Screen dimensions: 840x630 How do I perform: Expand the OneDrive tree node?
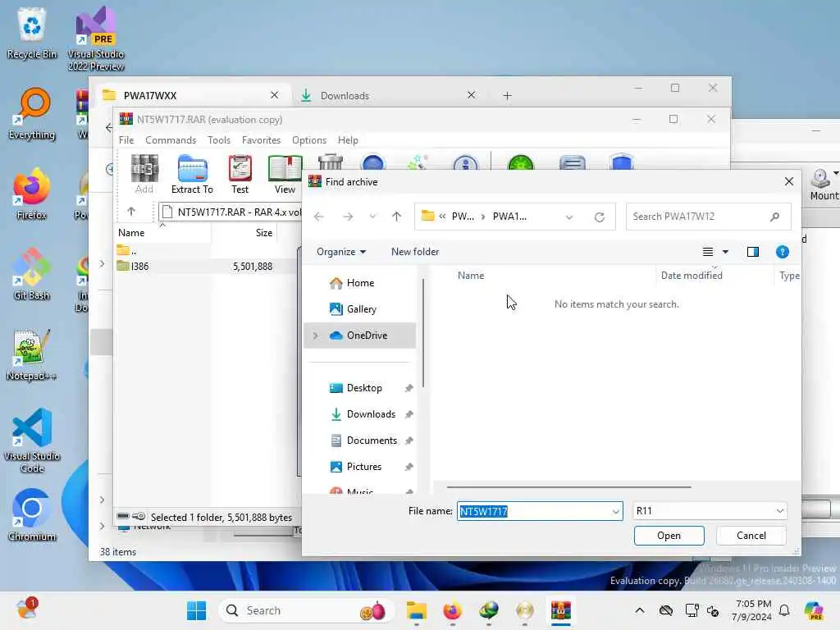click(315, 336)
